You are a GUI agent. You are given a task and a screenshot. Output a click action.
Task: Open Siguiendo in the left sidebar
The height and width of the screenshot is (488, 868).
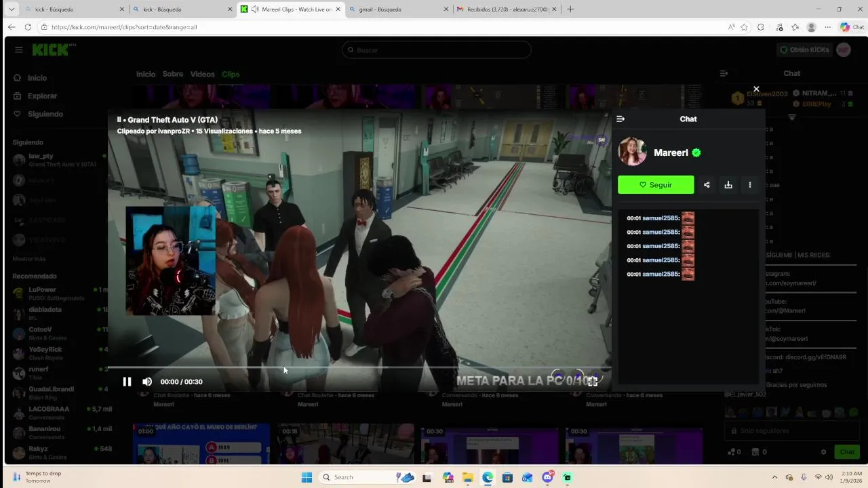(45, 114)
